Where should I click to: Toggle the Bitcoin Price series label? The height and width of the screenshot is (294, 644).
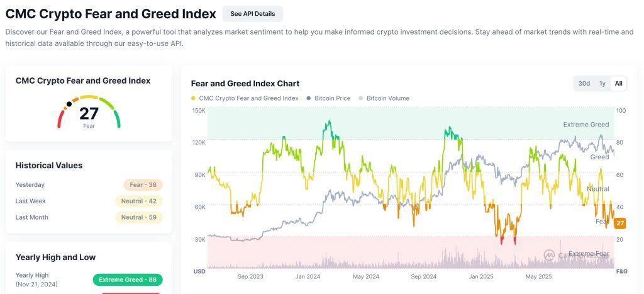pos(332,98)
